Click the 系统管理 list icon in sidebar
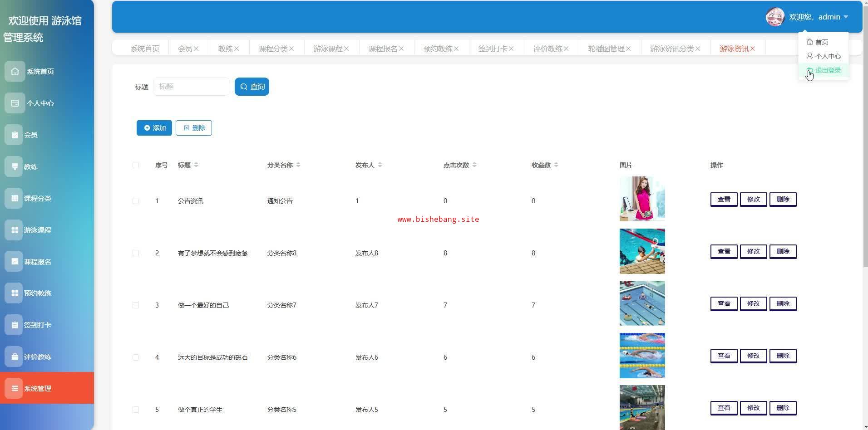The image size is (868, 430). pyautogui.click(x=15, y=388)
